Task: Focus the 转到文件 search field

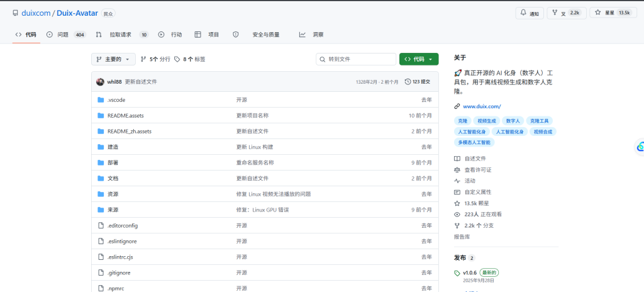Action: pyautogui.click(x=356, y=59)
